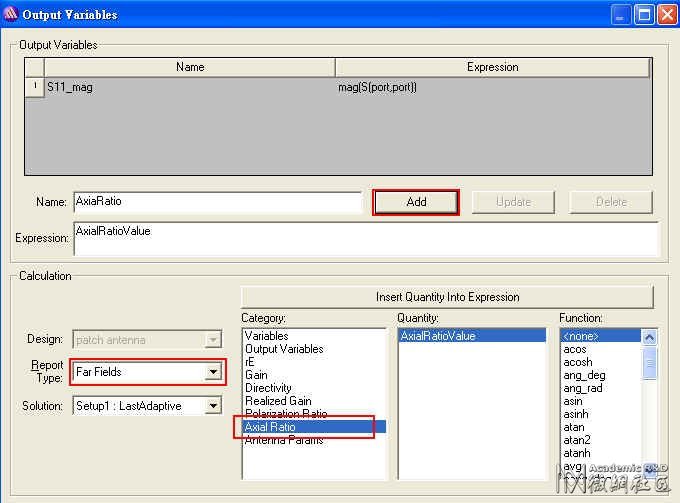The height and width of the screenshot is (503, 680).
Task: Select AxialRatioValue in Quantity list
Action: [x=472, y=336]
